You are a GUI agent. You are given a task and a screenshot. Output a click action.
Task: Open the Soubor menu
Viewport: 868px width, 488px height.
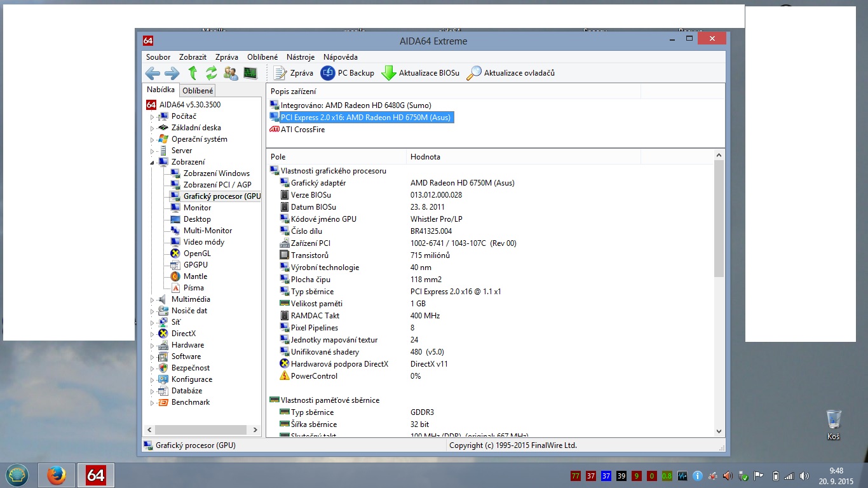pos(158,57)
